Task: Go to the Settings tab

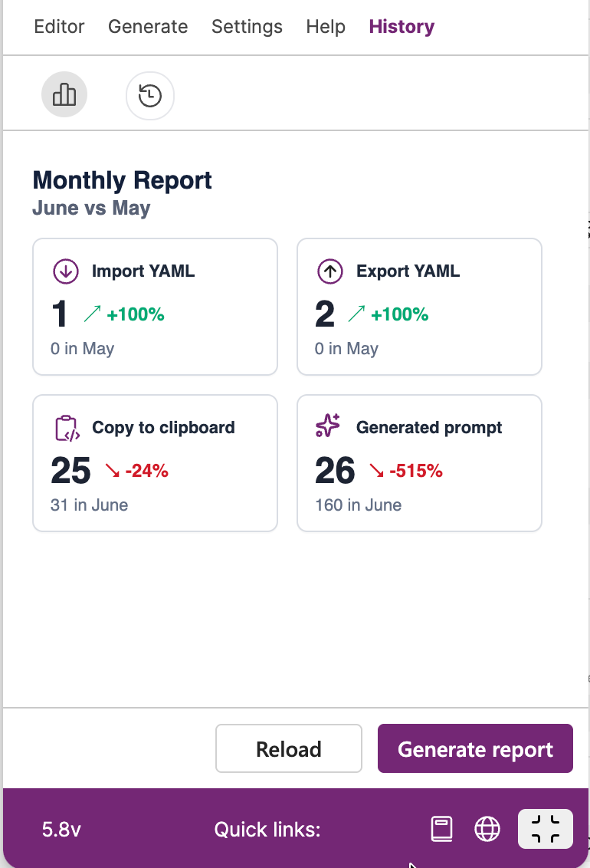Action: point(247,27)
